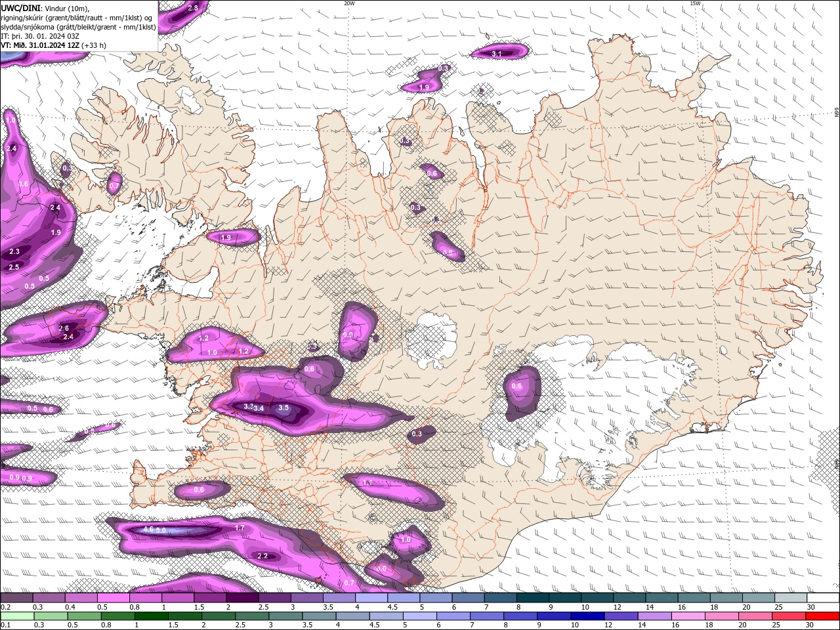Click the 2.3 precipitation value label

(14, 251)
